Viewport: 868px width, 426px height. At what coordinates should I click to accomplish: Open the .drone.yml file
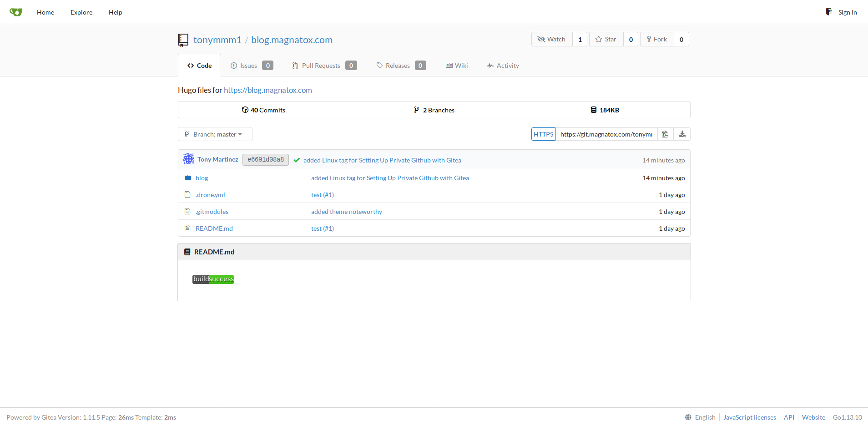[x=210, y=195]
